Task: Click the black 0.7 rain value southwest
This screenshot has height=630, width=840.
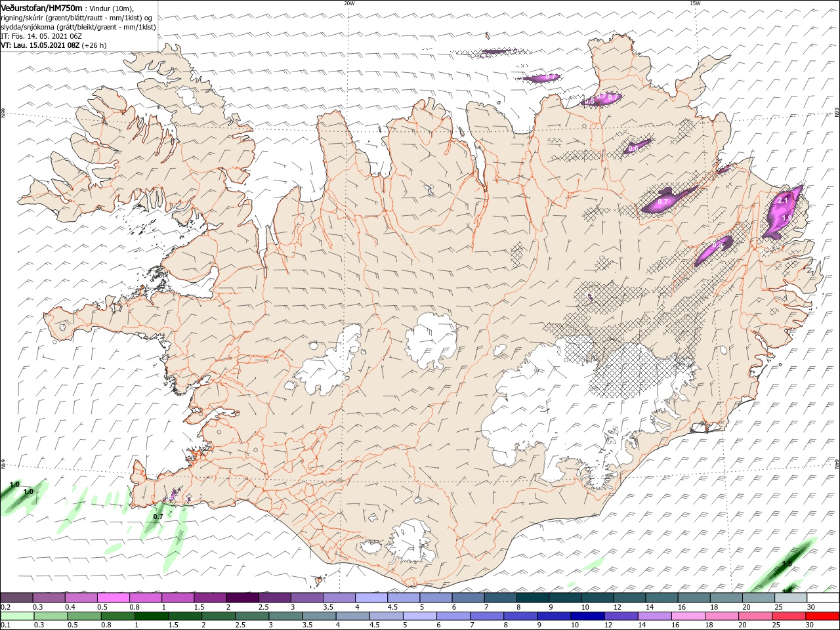Action: coord(158,516)
